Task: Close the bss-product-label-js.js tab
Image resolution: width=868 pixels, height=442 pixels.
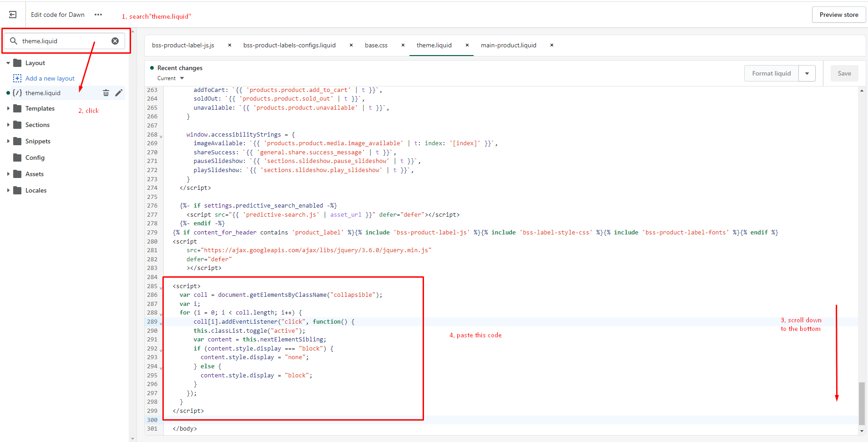Action: [230, 45]
